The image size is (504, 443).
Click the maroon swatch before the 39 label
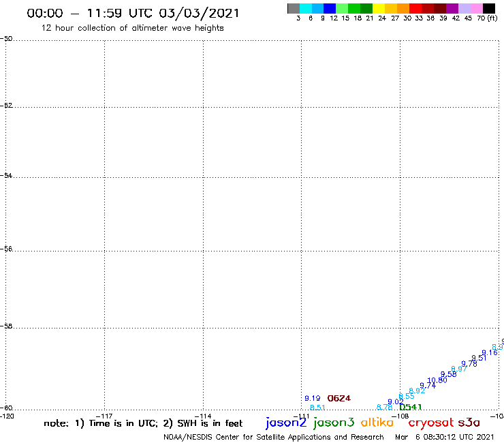coord(440,8)
